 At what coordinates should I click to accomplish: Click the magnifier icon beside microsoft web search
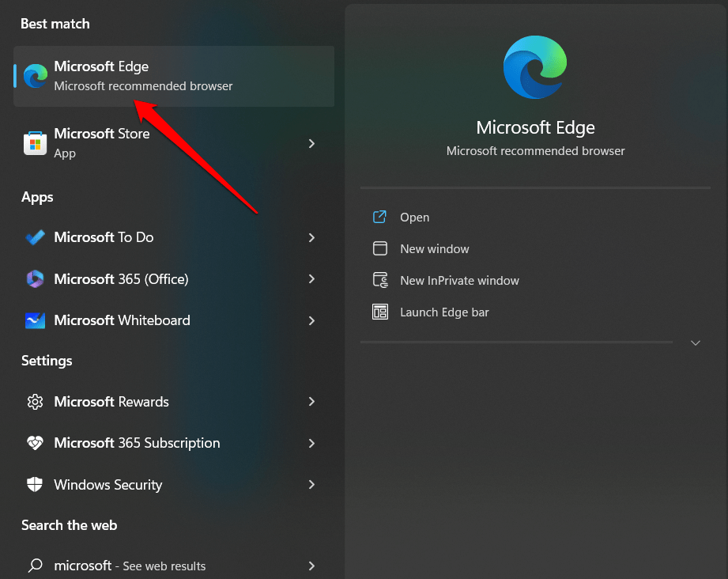click(x=36, y=566)
